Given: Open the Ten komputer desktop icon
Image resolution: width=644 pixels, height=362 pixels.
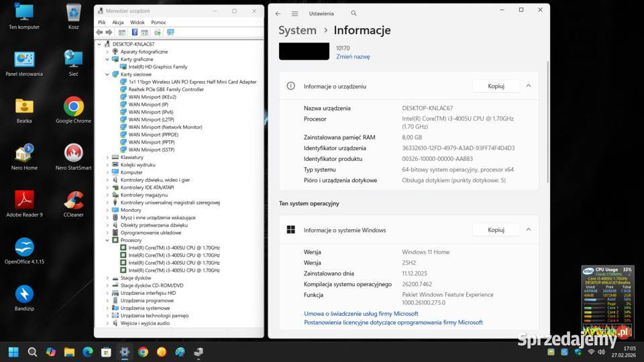Looking at the screenshot, I should [24, 16].
